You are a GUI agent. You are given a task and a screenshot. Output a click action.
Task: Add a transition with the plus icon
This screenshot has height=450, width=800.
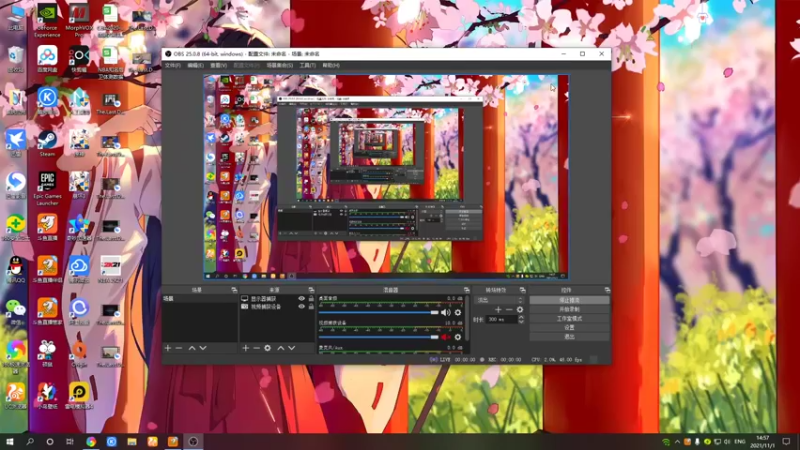coord(498,310)
